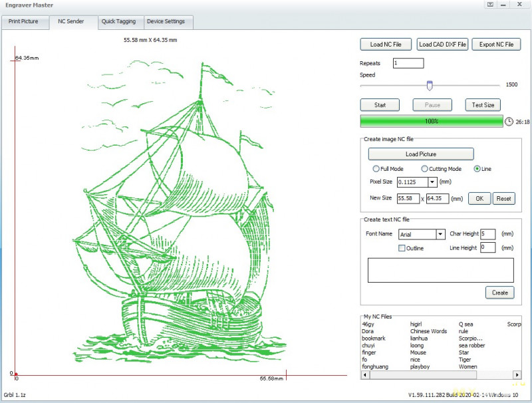Export the NC file

tap(496, 45)
